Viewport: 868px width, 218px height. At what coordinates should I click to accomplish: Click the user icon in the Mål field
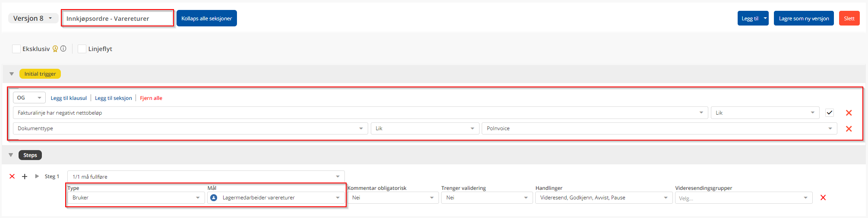(214, 198)
